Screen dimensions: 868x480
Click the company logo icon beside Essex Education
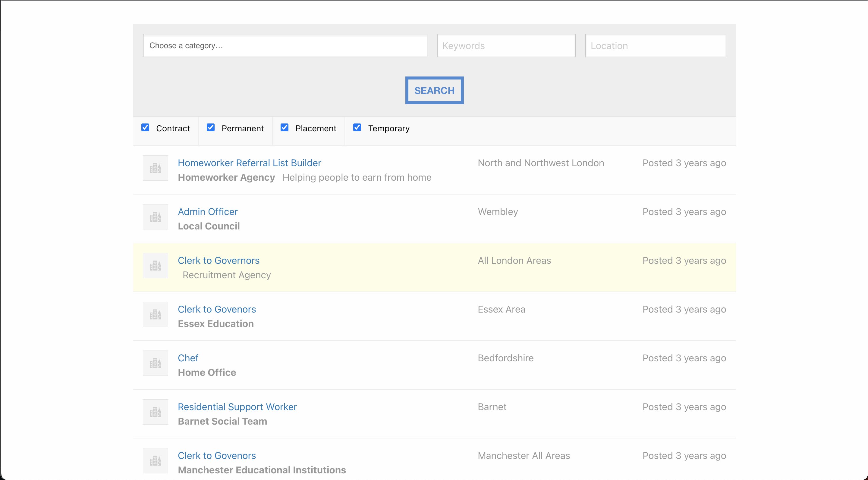[x=155, y=314]
